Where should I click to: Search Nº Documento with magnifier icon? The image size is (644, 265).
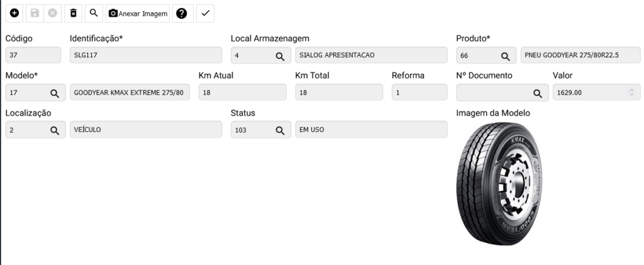(x=537, y=93)
